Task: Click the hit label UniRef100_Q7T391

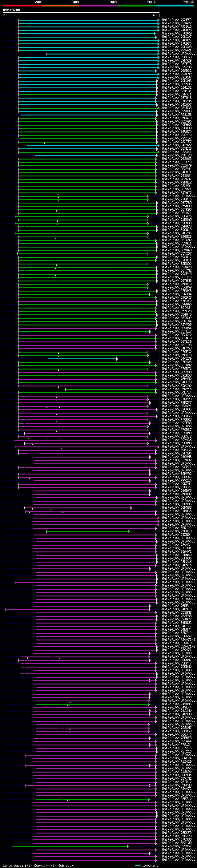Action: (177, 548)
